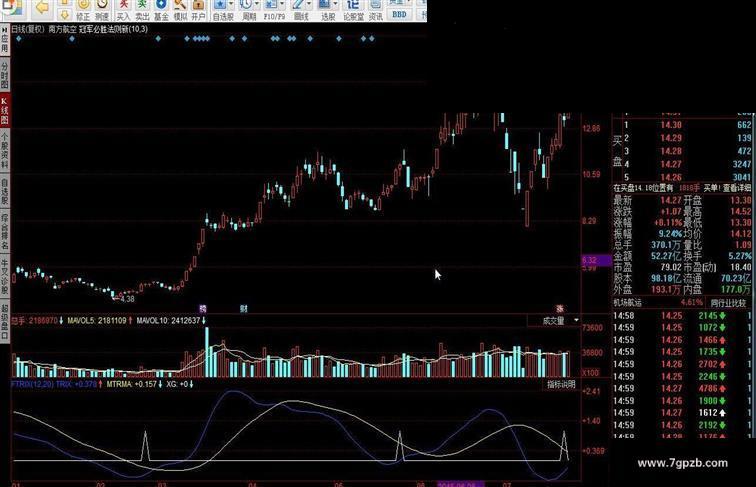
Task: Click buy level 4 volume 3247
Action: pyautogui.click(x=741, y=164)
